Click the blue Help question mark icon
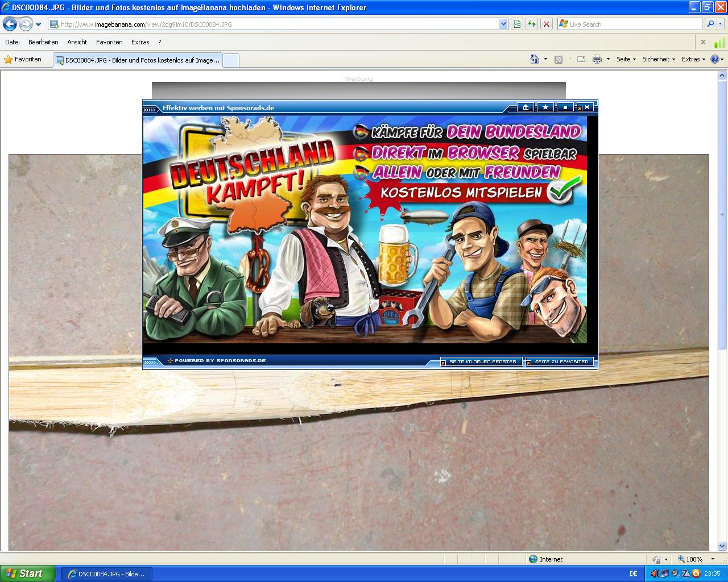The image size is (728, 582). pos(715,59)
